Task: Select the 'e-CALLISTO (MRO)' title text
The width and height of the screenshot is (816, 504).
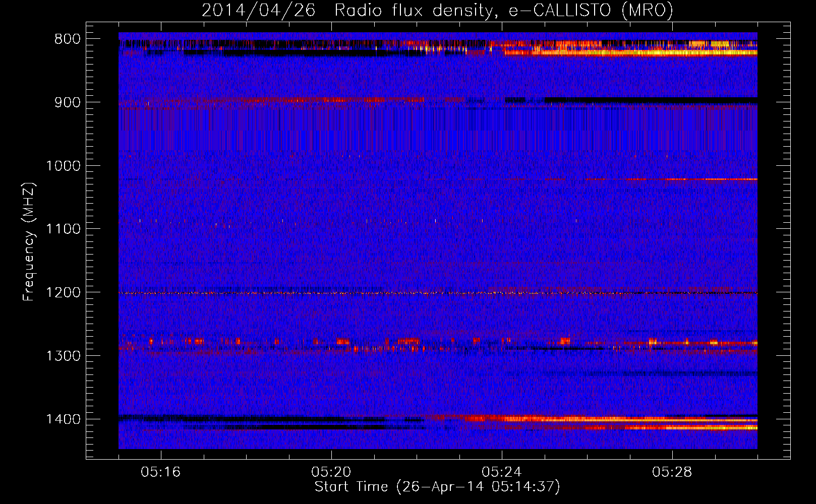Action: (x=591, y=10)
